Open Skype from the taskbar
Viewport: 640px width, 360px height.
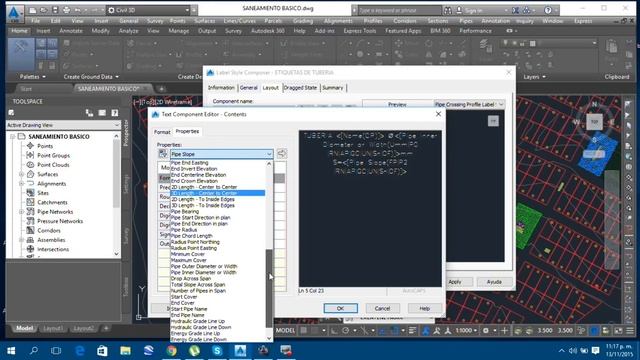pos(217,351)
